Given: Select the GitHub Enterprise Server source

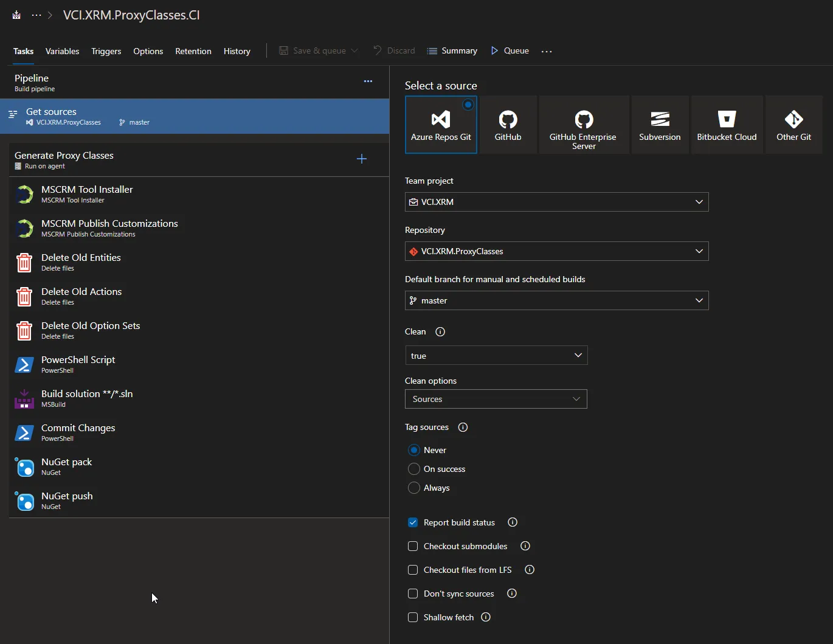Looking at the screenshot, I should (584, 125).
